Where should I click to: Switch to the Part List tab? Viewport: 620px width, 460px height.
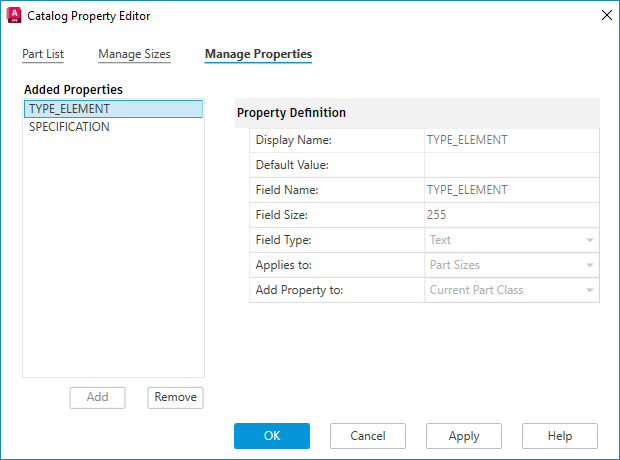pyautogui.click(x=43, y=54)
